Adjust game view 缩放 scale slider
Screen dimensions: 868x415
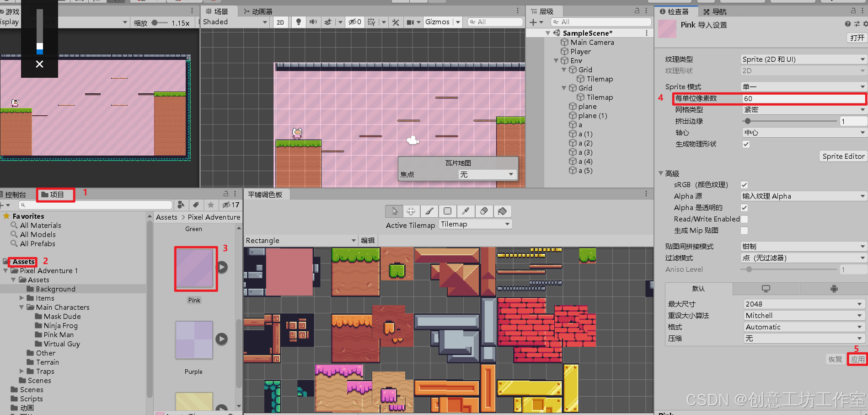pyautogui.click(x=155, y=22)
